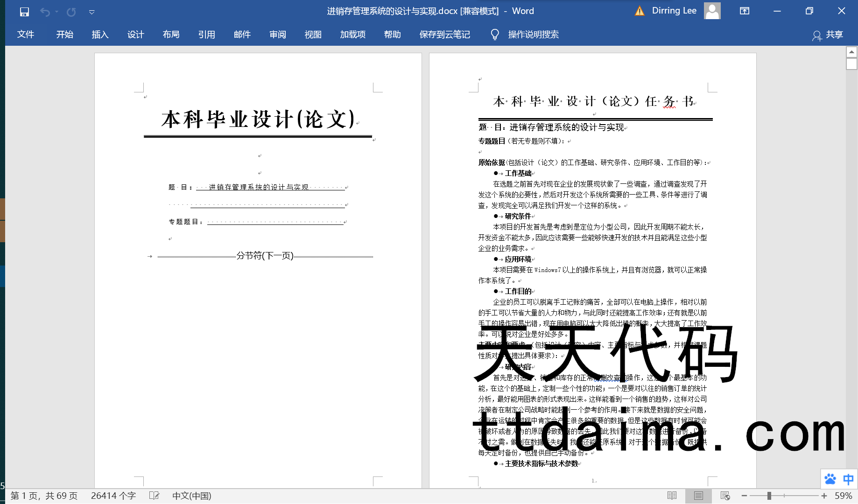The height and width of the screenshot is (504, 858).
Task: Open the 审阅 (Review) ribbon tab
Action: point(278,35)
